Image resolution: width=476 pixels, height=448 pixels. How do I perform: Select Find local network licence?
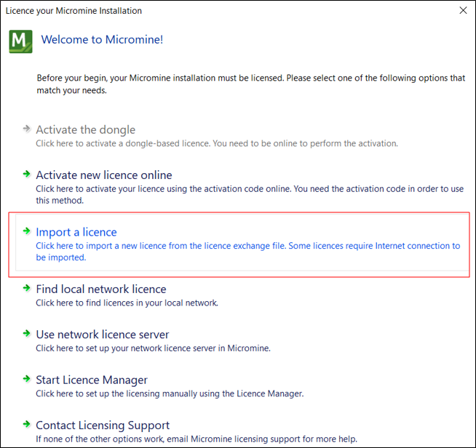(101, 289)
